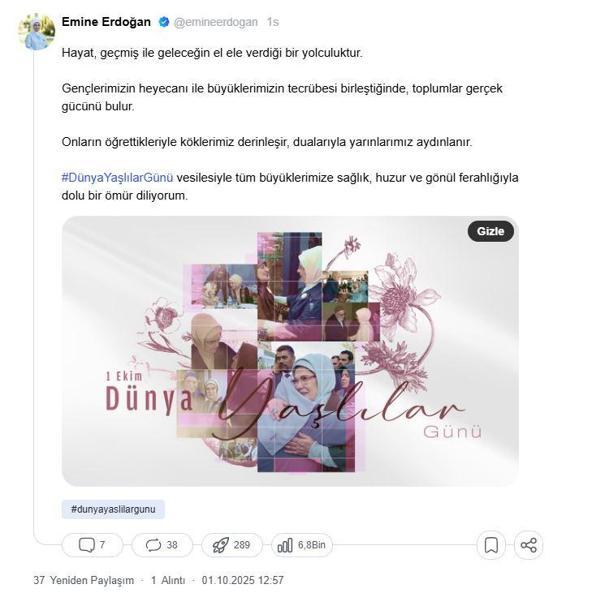Open the Emine Erdoğan display name
The width and height of the screenshot is (605, 593).
tap(106, 22)
